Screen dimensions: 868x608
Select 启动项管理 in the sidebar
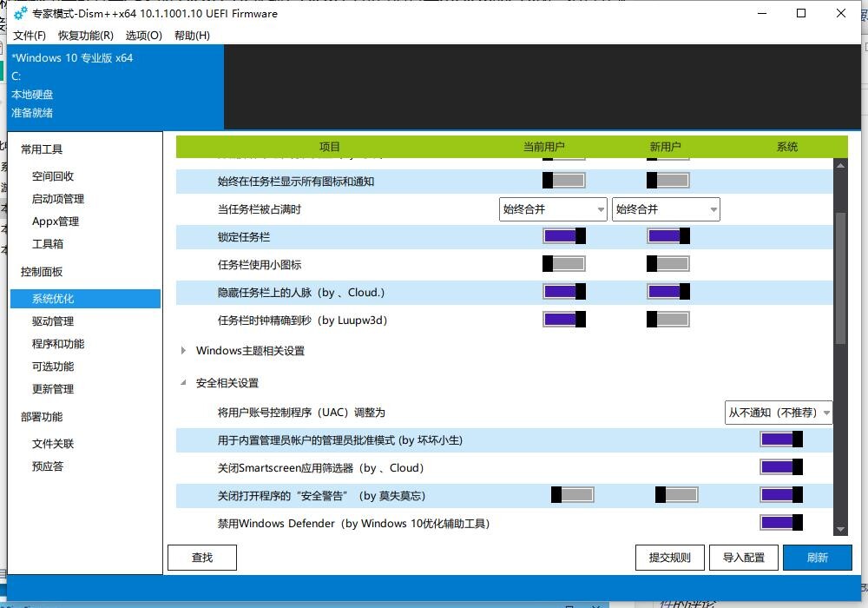click(58, 199)
